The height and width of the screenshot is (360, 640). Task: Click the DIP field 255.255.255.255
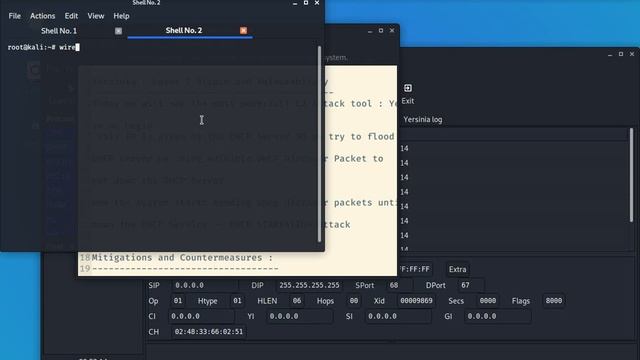pos(309,285)
